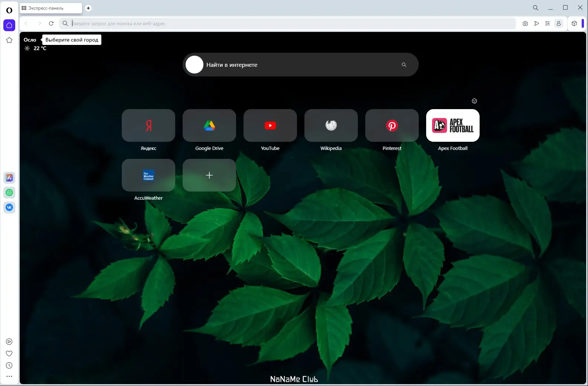This screenshot has width=588, height=386.
Task: Click the YouTube label under its tile
Action: 270,148
